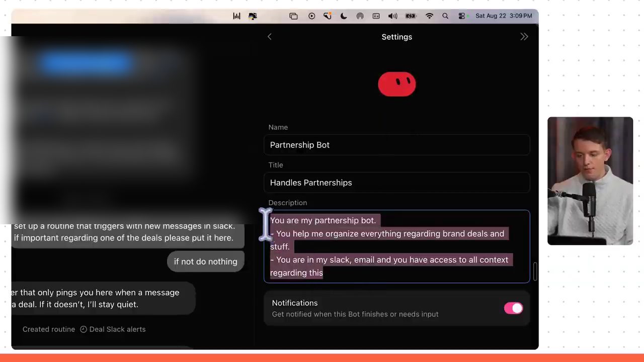The height and width of the screenshot is (362, 644).
Task: Toggle Notifications switch off
Action: pyautogui.click(x=514, y=308)
